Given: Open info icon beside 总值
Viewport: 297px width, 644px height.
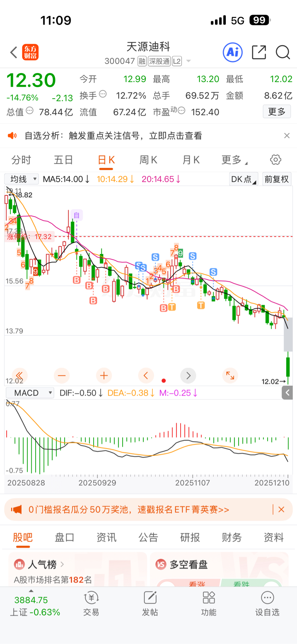Looking at the screenshot, I should (x=29, y=111).
